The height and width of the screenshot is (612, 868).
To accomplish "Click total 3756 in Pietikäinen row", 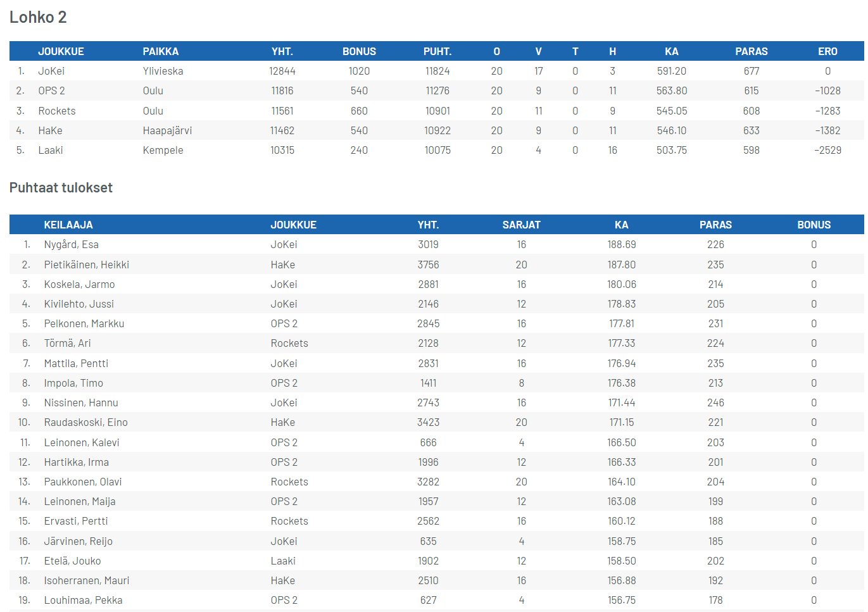I will (x=428, y=265).
